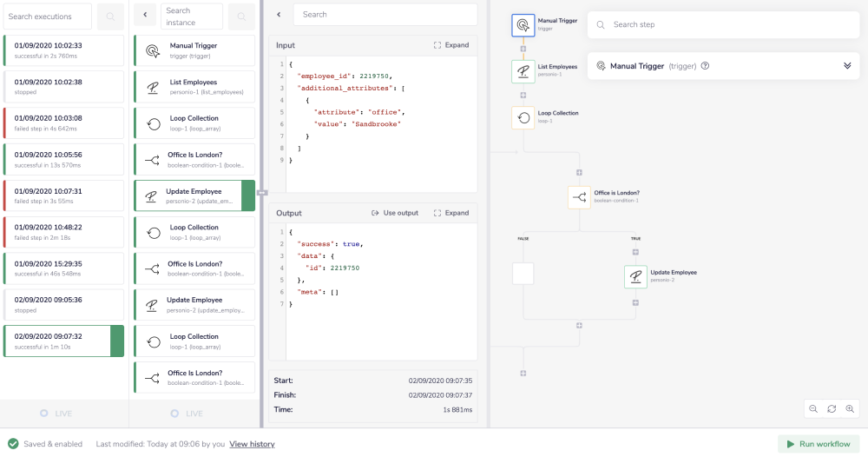Open the 01/09/2020 10:03:08 failed execution
868x457 pixels.
[63, 123]
